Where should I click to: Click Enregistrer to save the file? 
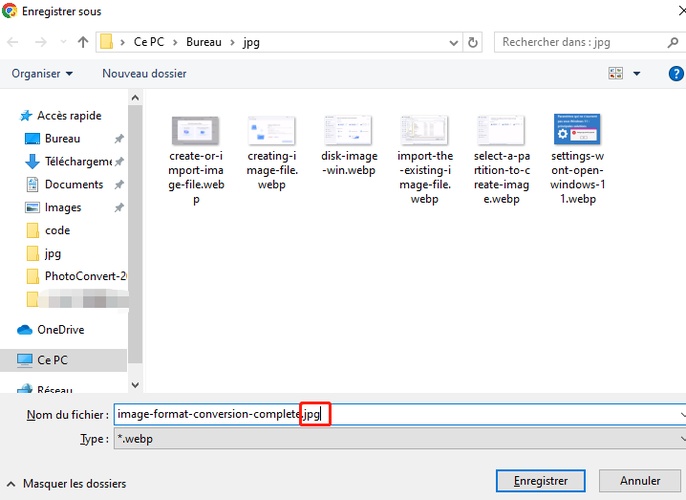pos(541,481)
